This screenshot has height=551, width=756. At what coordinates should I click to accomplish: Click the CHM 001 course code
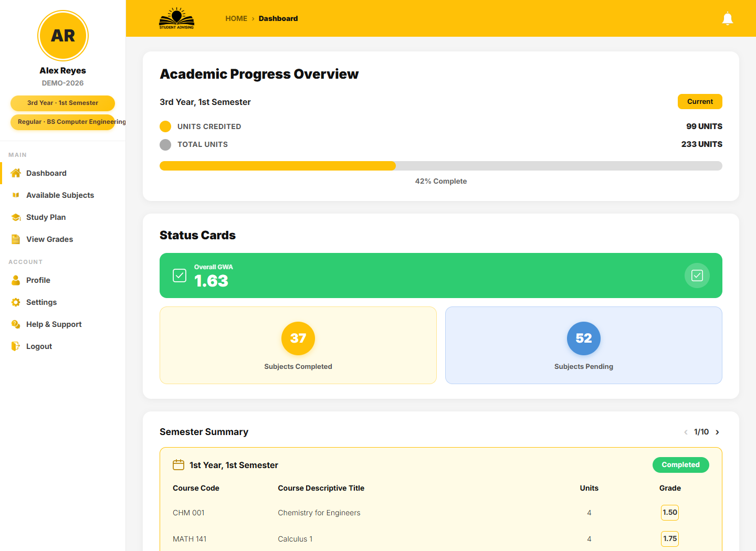point(188,513)
